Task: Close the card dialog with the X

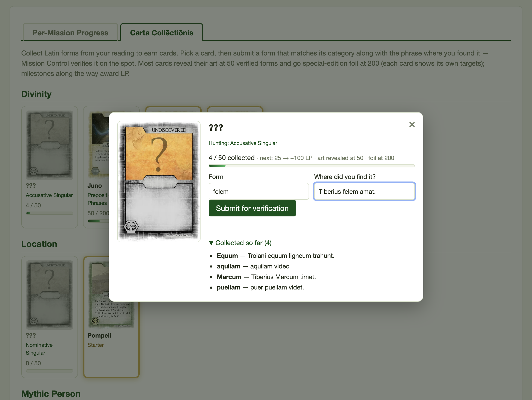Action: tap(412, 125)
